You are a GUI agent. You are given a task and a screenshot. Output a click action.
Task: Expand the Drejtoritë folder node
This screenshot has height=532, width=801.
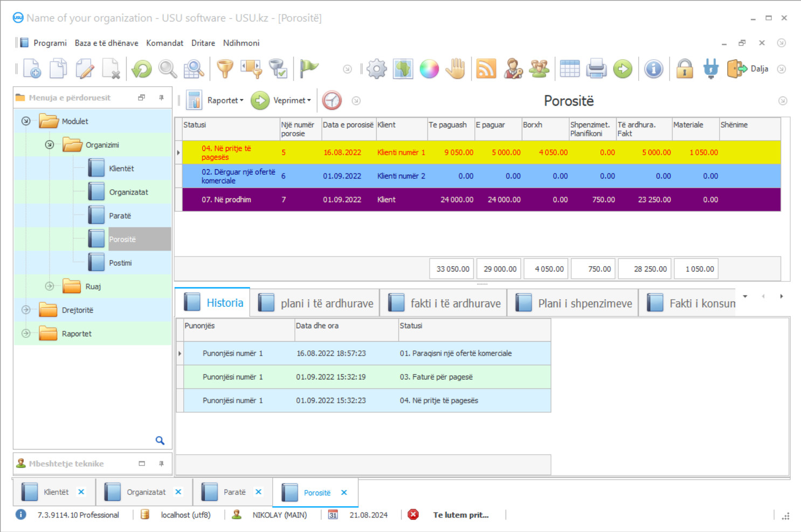[26, 310]
